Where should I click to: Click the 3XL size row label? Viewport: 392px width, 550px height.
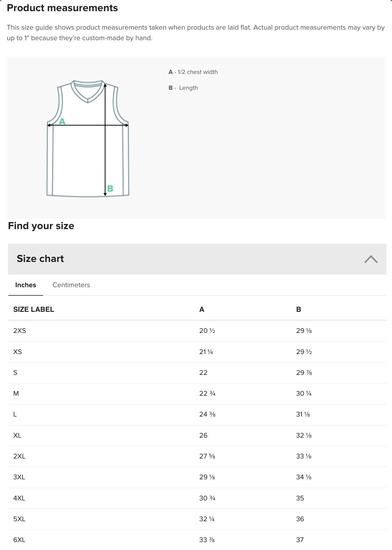tap(19, 477)
